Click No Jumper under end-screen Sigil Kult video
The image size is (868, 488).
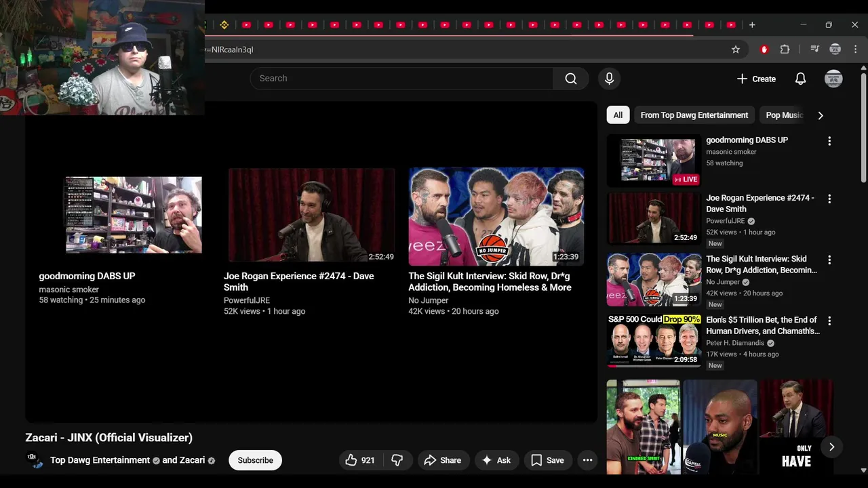[x=428, y=300]
